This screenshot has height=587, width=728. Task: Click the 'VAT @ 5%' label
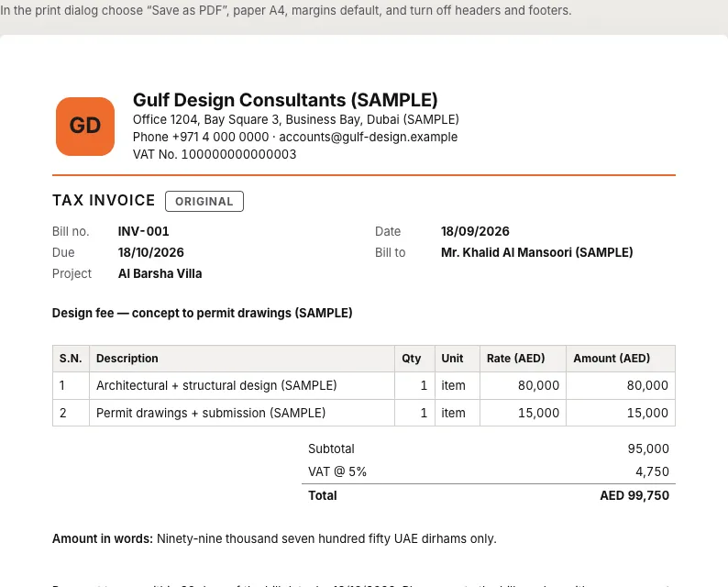337,471
